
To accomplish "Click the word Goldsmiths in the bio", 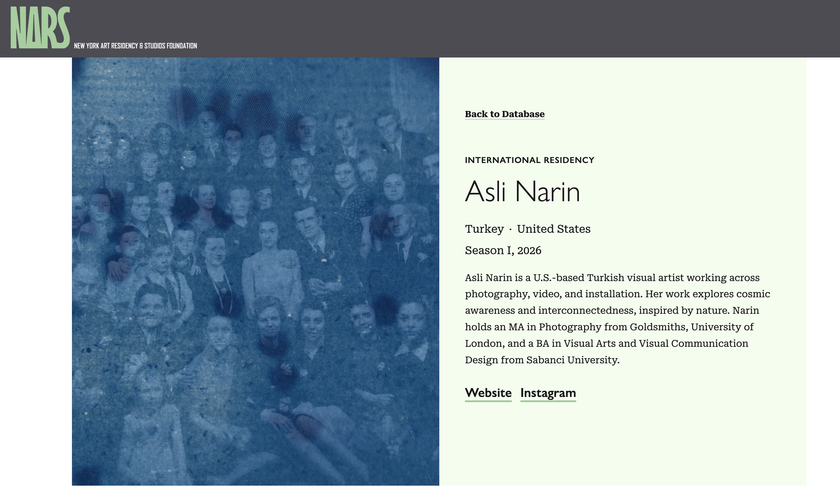I will [658, 327].
